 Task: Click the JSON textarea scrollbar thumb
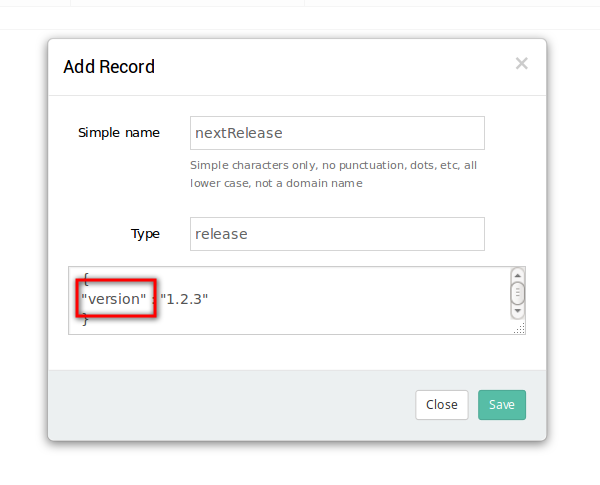pyautogui.click(x=517, y=293)
